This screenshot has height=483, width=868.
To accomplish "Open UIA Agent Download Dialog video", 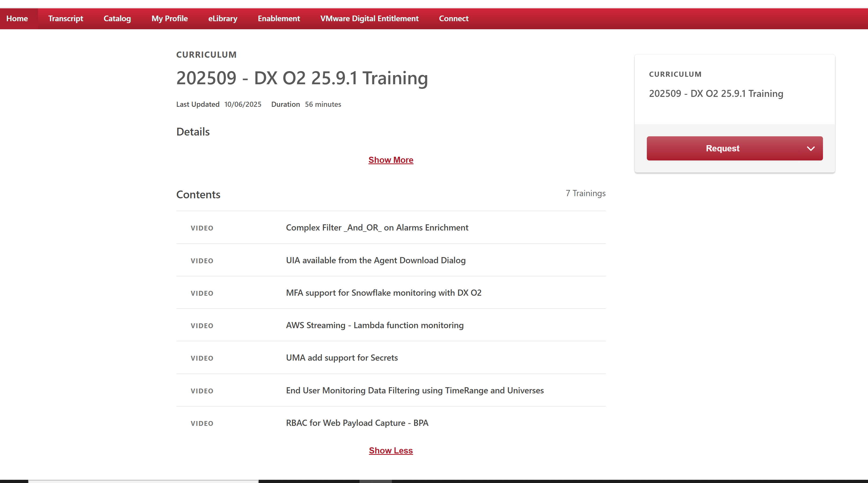I will click(x=375, y=260).
